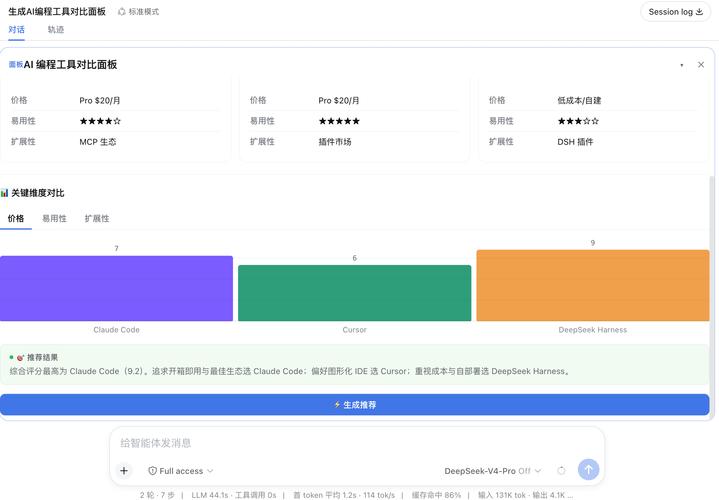Open the Full access permission dropdown
This screenshot has width=719, height=500.
(181, 471)
